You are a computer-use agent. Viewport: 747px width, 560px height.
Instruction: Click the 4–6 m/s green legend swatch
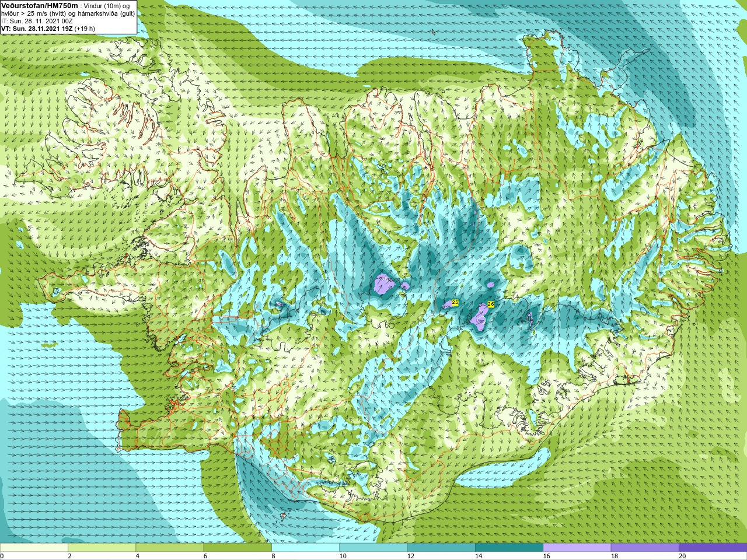click(x=170, y=548)
